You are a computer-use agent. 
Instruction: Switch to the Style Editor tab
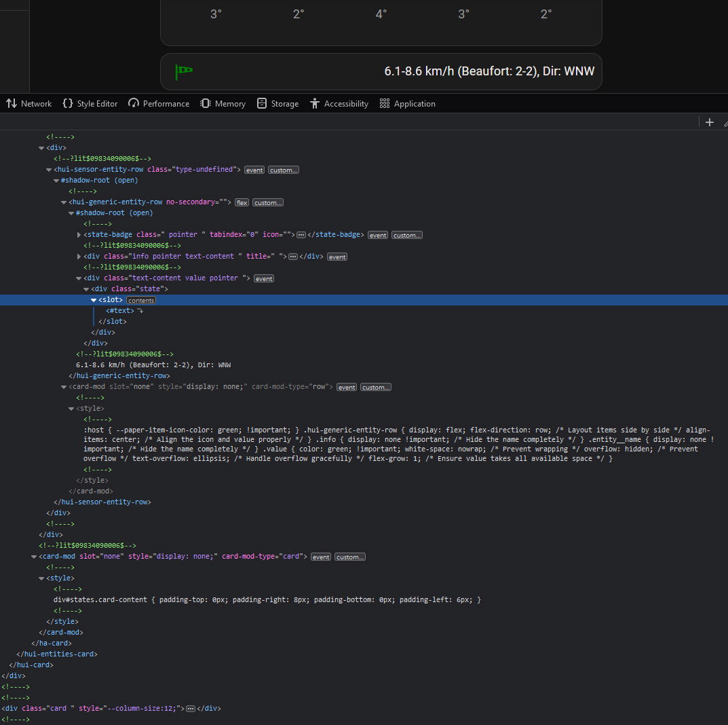coord(90,104)
